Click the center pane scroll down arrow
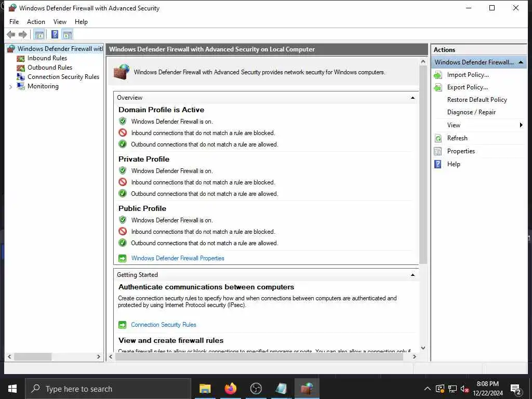The image size is (532, 399). tap(423, 348)
